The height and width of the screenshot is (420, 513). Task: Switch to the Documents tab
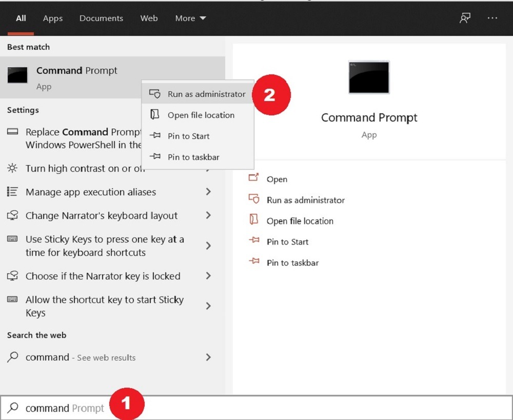coord(101,18)
